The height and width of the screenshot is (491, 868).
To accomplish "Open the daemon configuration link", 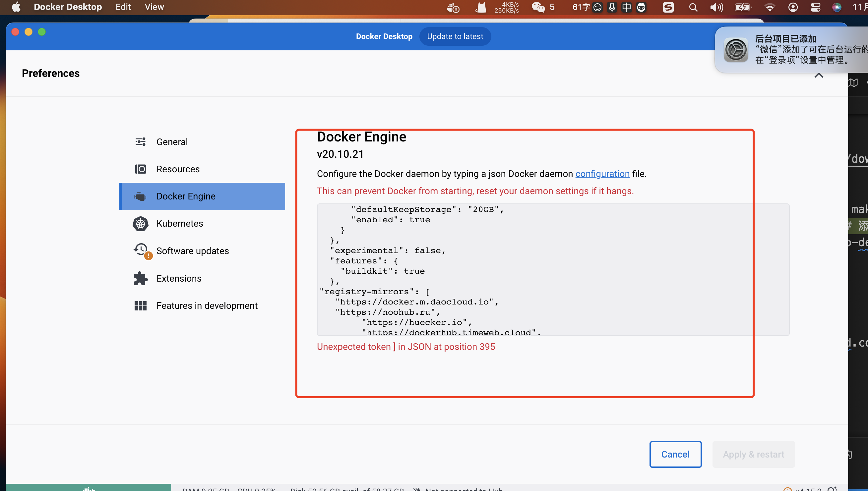I will coord(602,174).
